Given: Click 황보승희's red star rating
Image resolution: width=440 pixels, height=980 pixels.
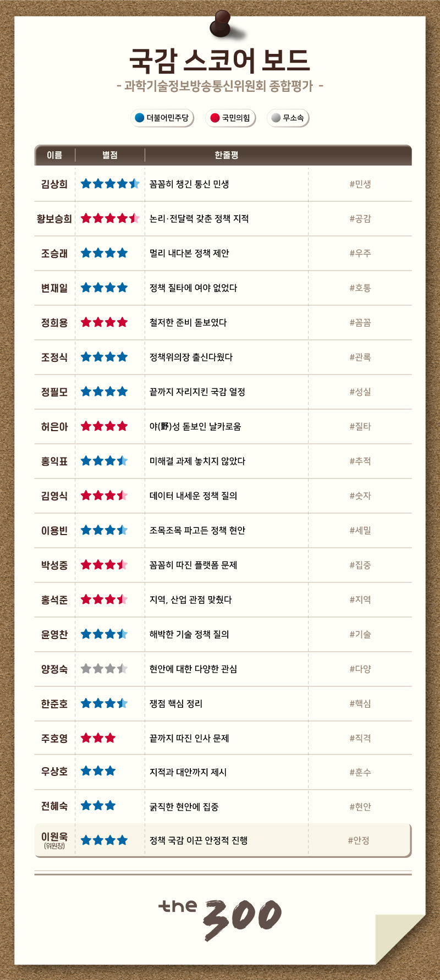Looking at the screenshot, I should [110, 218].
